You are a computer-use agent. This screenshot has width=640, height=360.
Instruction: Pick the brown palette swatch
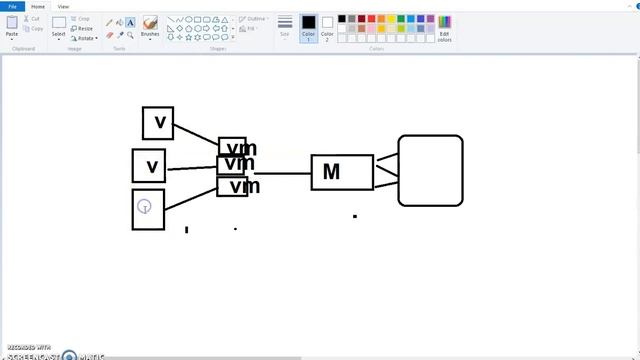click(362, 29)
